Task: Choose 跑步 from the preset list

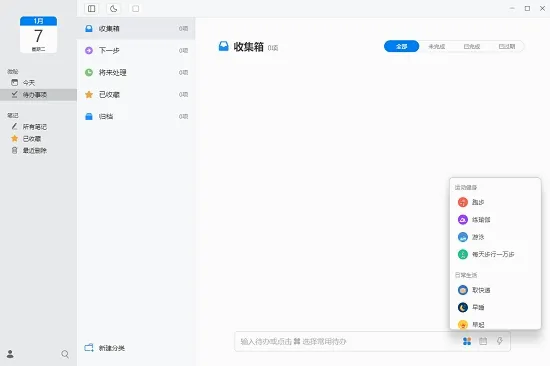Action: [x=495, y=202]
